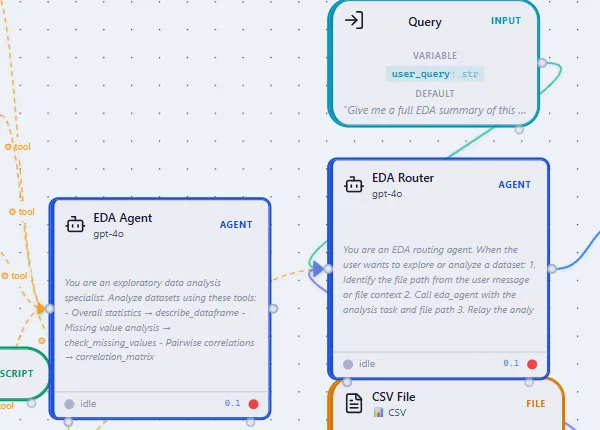Select the user_query: str variable chip
The image size is (600, 430).
[435, 74]
